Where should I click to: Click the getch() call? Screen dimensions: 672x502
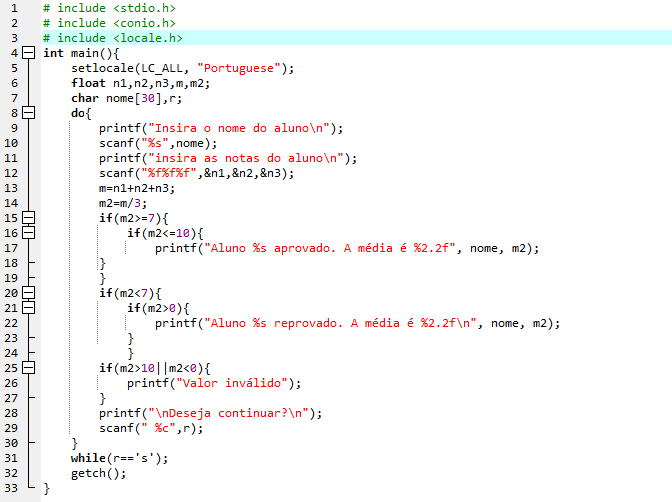click(99, 473)
